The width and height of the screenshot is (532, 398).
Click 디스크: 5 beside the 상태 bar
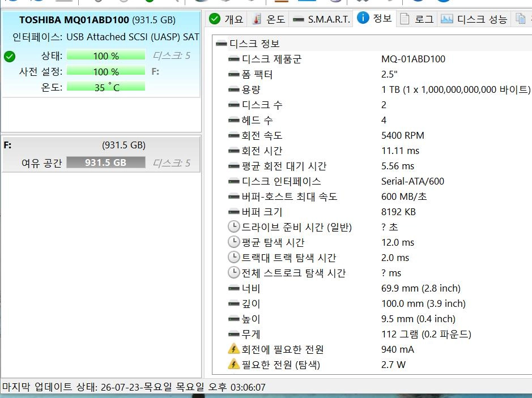click(x=171, y=55)
